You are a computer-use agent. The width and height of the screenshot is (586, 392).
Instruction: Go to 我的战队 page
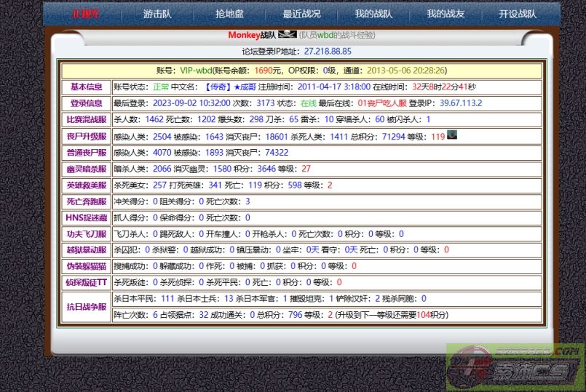click(373, 14)
